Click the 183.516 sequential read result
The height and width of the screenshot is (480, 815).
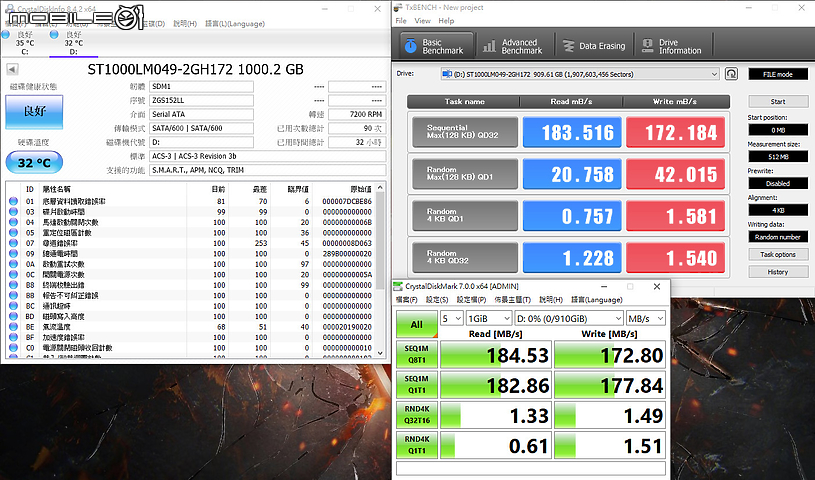tap(572, 132)
